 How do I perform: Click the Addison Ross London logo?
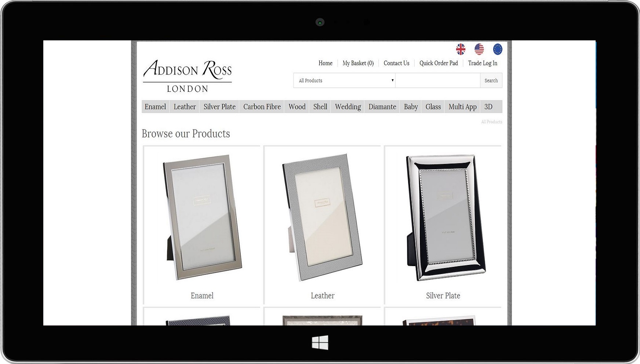pos(187,76)
